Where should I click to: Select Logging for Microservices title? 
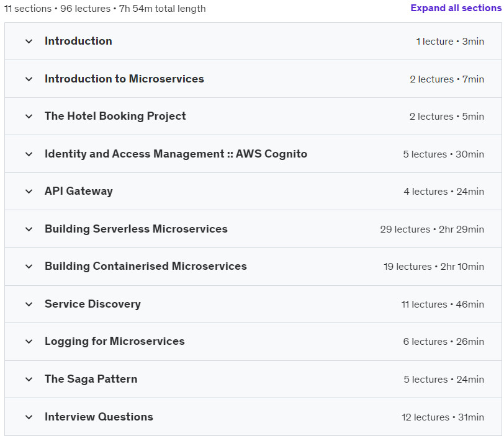click(115, 341)
